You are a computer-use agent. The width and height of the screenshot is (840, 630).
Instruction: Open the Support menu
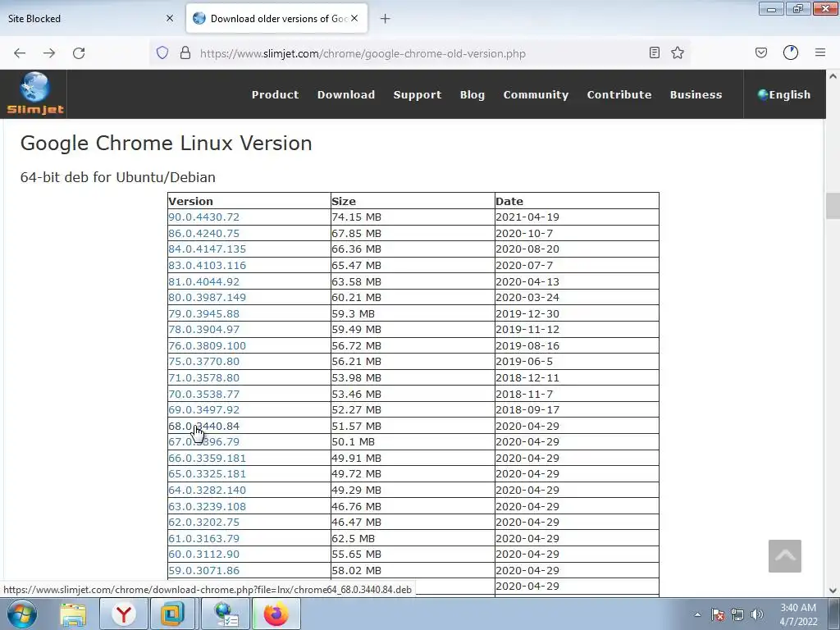pyautogui.click(x=418, y=95)
